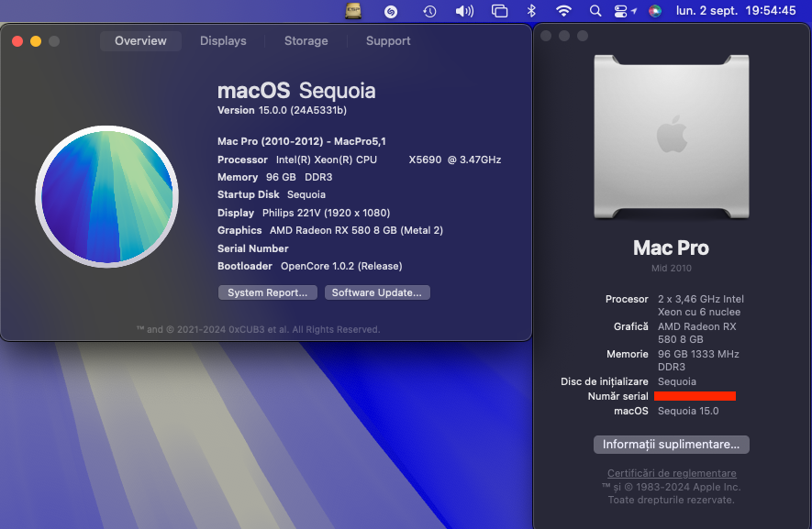812x529 pixels.
Task: Minimize the Overview window with yellow button
Action: pyautogui.click(x=36, y=41)
